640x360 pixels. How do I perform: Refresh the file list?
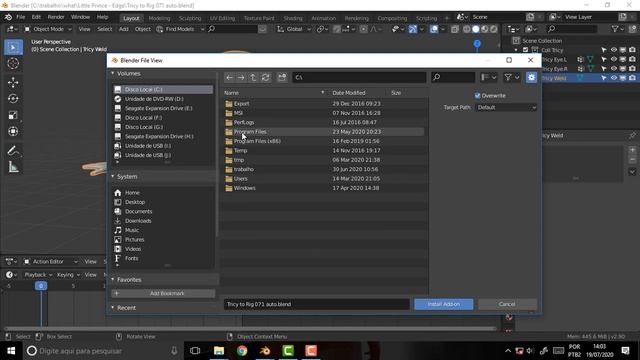click(265, 77)
